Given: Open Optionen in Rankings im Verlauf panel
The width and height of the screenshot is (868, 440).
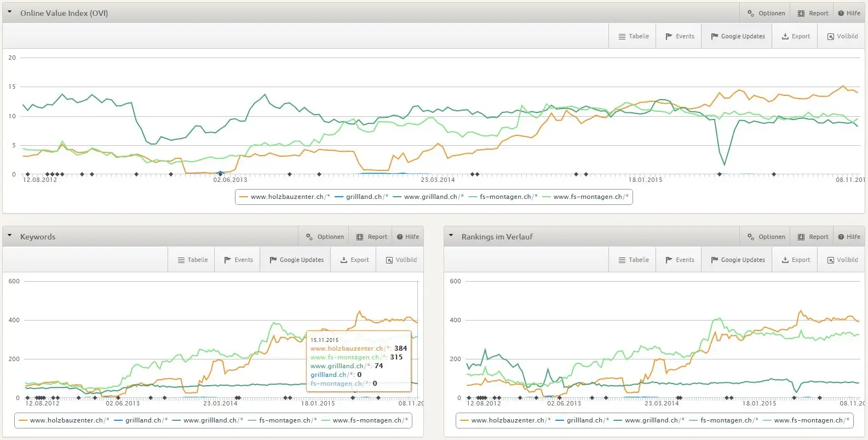Looking at the screenshot, I should (x=766, y=237).
